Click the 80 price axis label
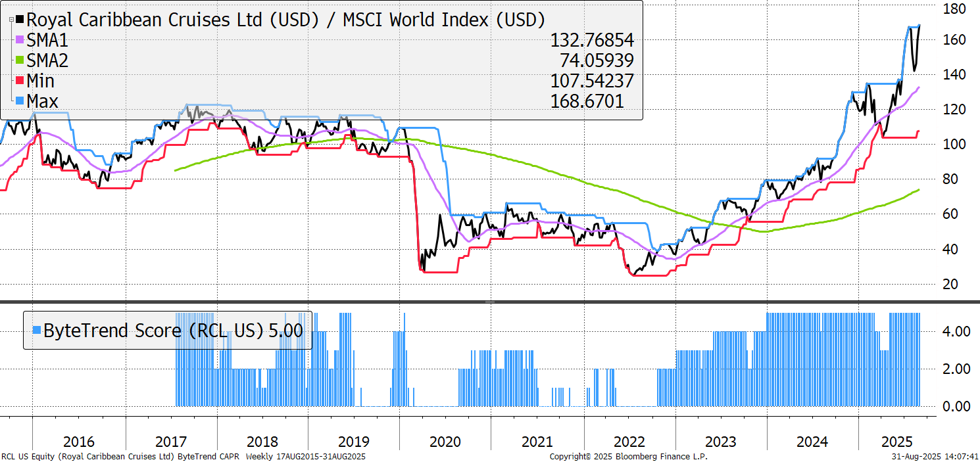The image size is (980, 462). pos(951,179)
